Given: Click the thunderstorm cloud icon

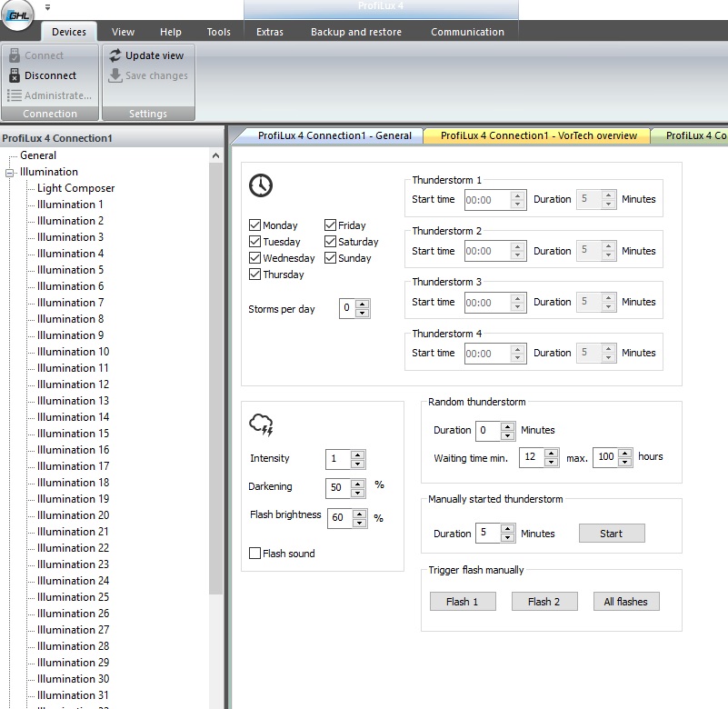Looking at the screenshot, I should click(x=262, y=424).
